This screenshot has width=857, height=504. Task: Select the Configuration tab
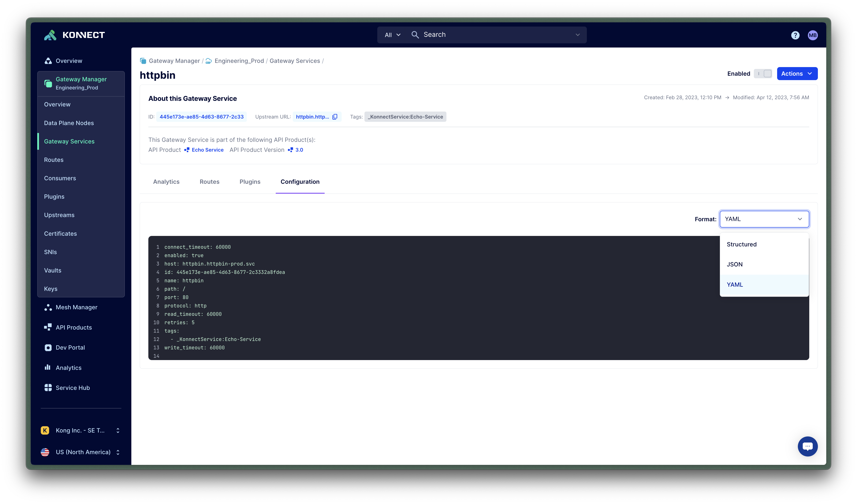[300, 182]
